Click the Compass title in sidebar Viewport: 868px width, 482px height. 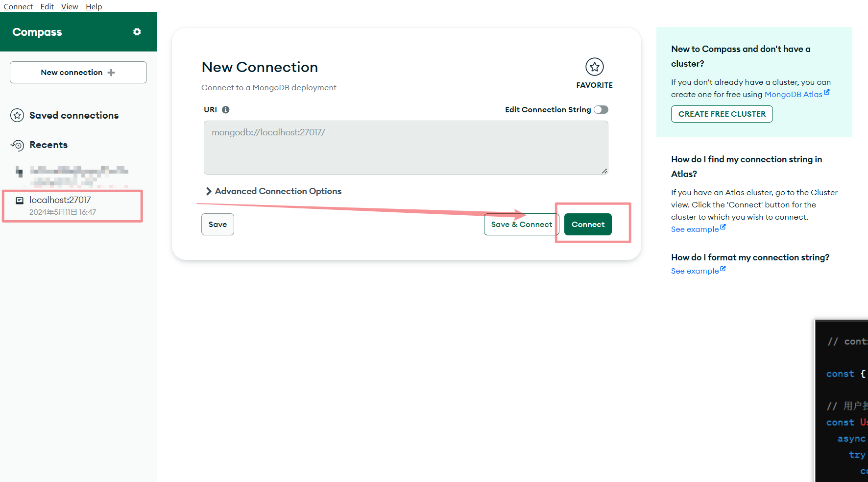(37, 32)
